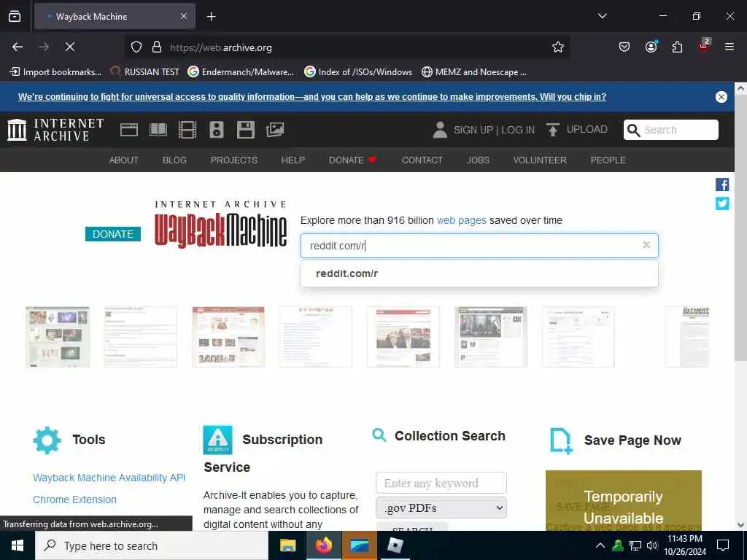Image resolution: width=747 pixels, height=560 pixels.
Task: Open the Chrome Extension link
Action: [75, 499]
